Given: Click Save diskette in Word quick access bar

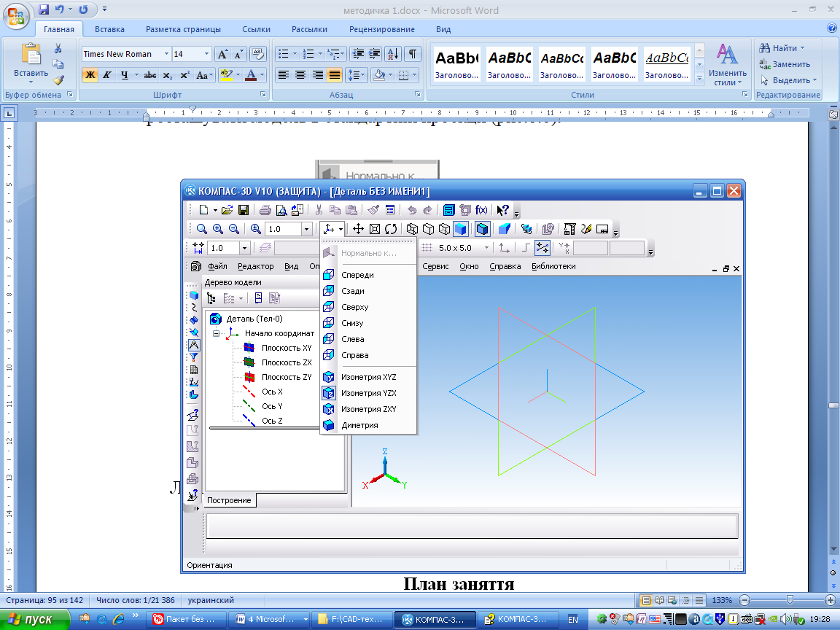Looking at the screenshot, I should coord(44,9).
